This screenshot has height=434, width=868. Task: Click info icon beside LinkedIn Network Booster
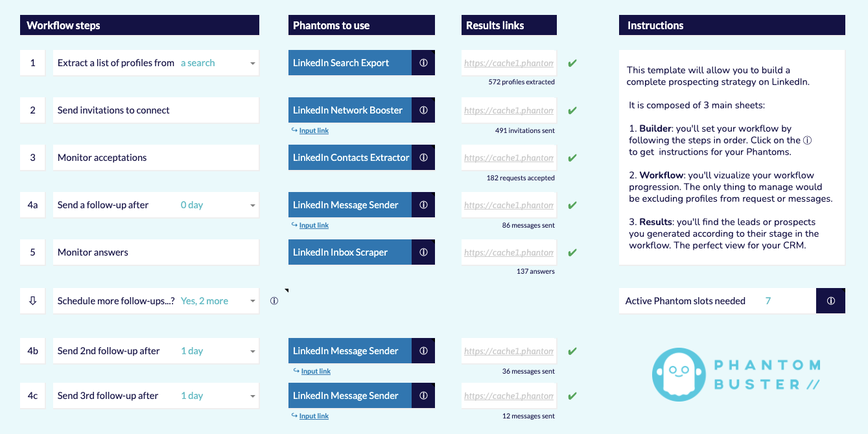(423, 110)
